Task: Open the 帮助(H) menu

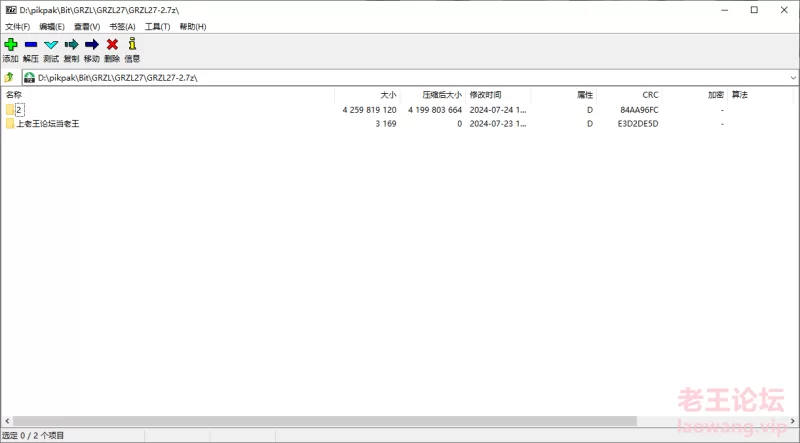Action: tap(193, 27)
